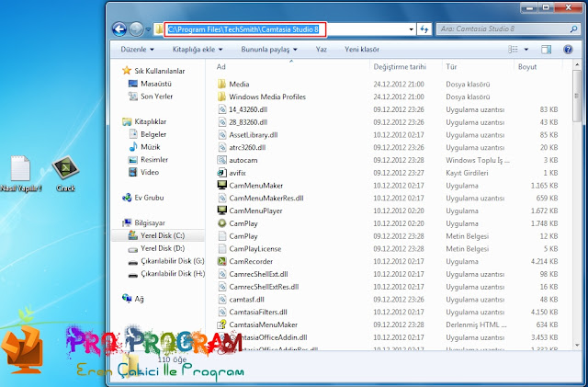Image resolution: width=588 pixels, height=387 pixels.
Task: Open the view options dropdown arrow
Action: (526, 49)
